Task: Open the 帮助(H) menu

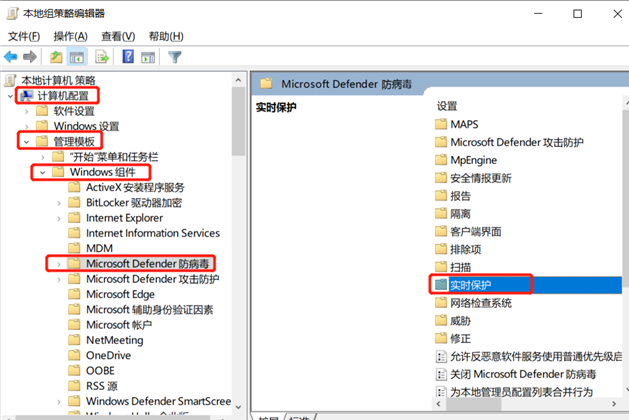Action: pyautogui.click(x=166, y=37)
